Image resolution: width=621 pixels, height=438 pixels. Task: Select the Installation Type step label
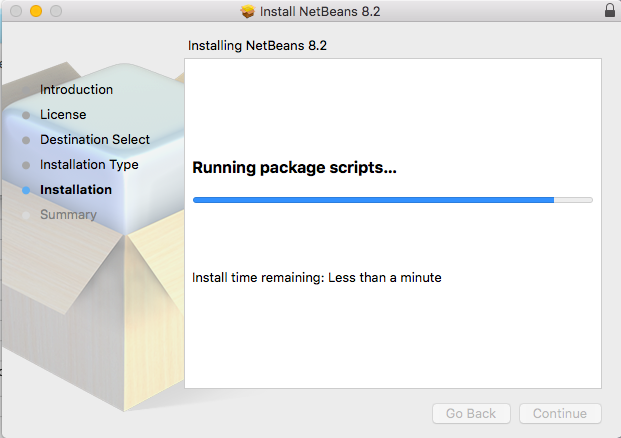click(89, 165)
